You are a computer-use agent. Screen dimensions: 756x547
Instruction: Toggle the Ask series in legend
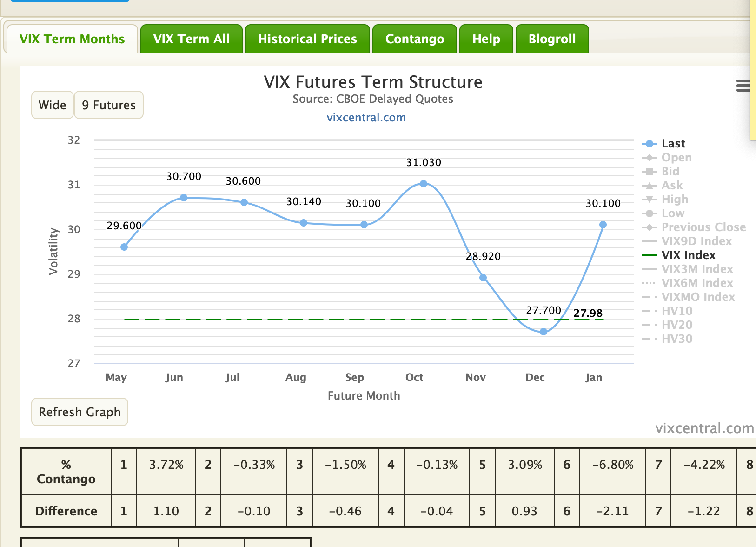[663, 186]
